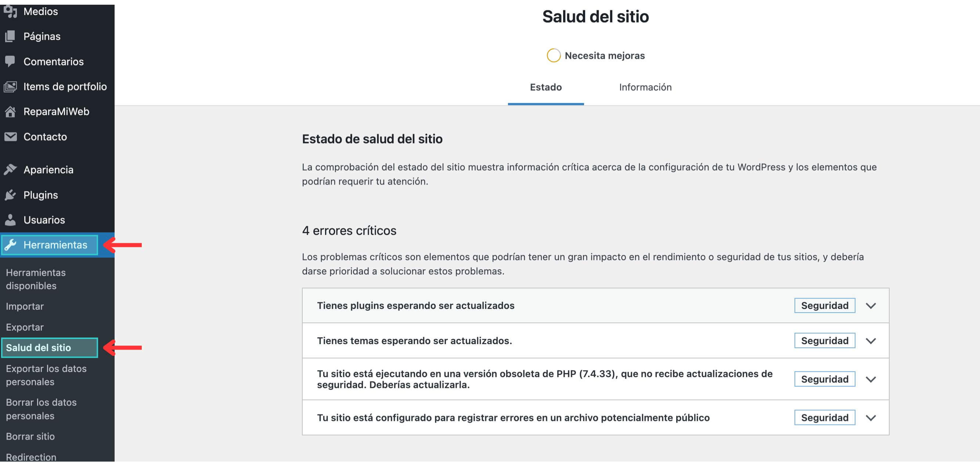The height and width of the screenshot is (463, 980).
Task: Switch to the Información tab
Action: 645,87
